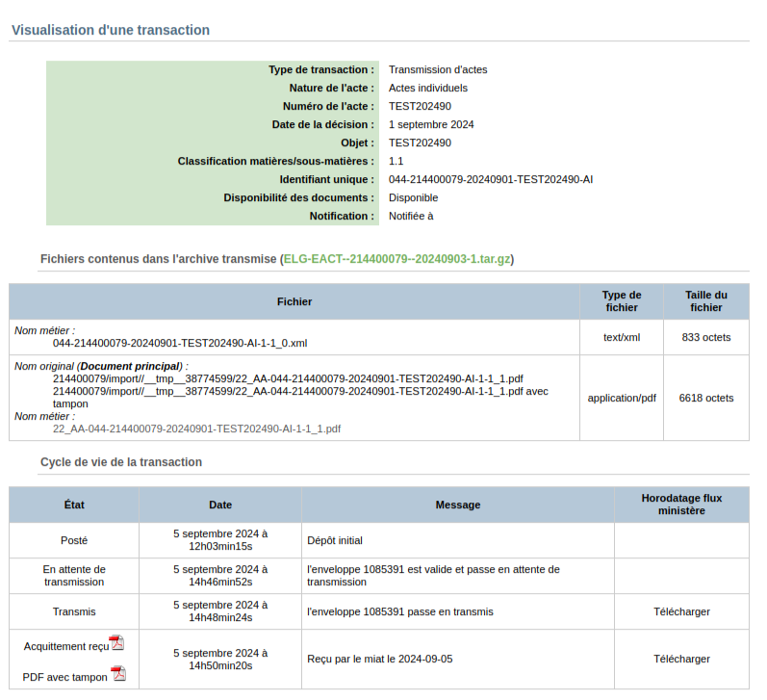Click the Type de fichier column header
Viewport: 767px width, 700px height.
(622, 301)
